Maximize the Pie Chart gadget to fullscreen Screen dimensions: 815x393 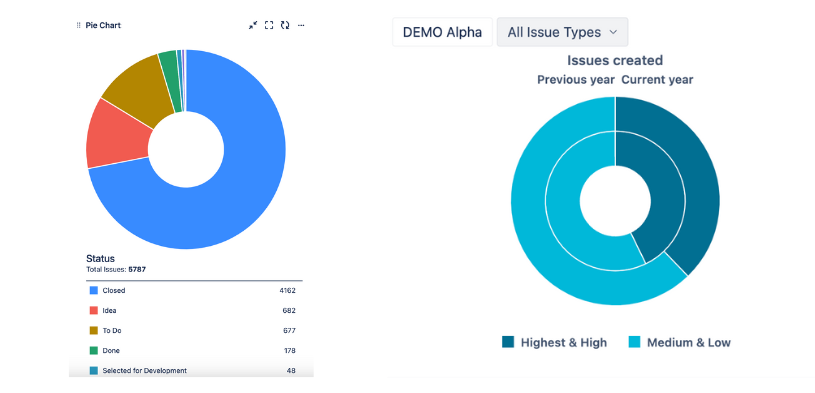269,25
